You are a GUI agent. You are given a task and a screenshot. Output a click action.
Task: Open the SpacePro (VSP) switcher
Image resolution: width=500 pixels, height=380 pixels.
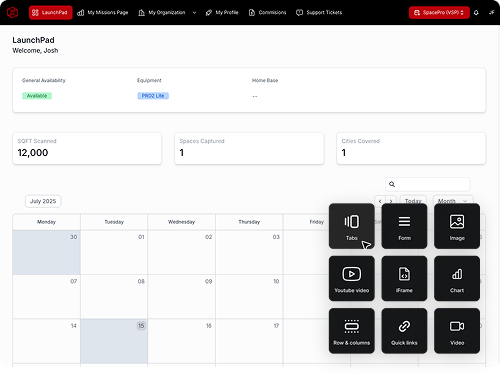coord(439,13)
